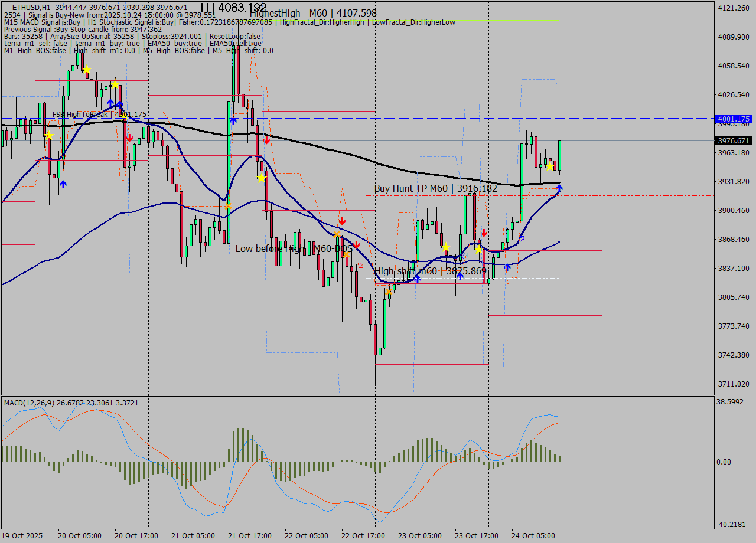
Task: Select the High-shift m60 | 3825.869 text object
Action: point(431,271)
